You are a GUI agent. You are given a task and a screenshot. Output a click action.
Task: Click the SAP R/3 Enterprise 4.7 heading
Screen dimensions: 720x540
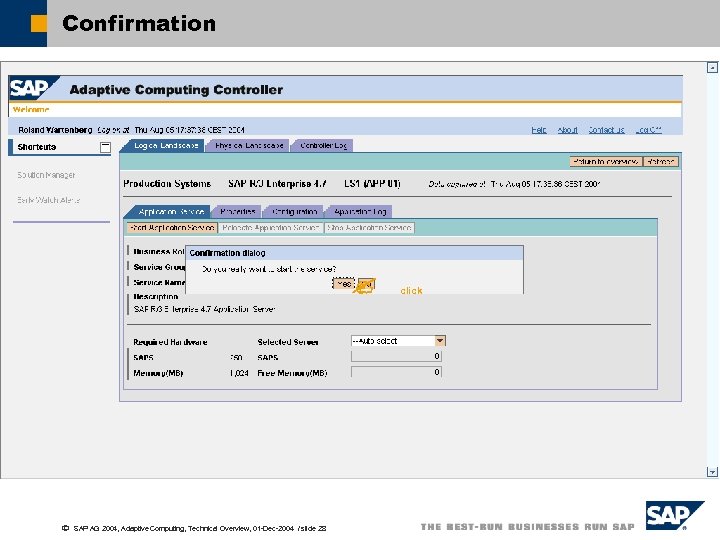[277, 184]
